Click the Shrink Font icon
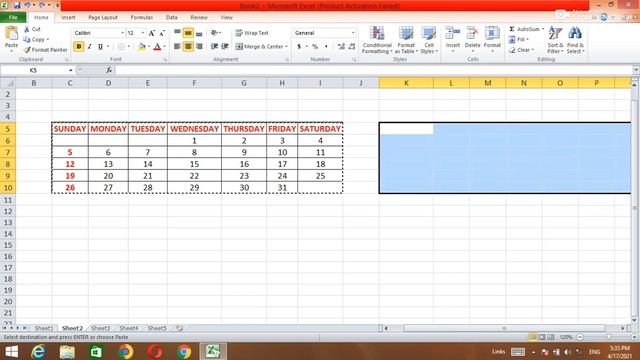This screenshot has height=360, width=640. point(162,33)
